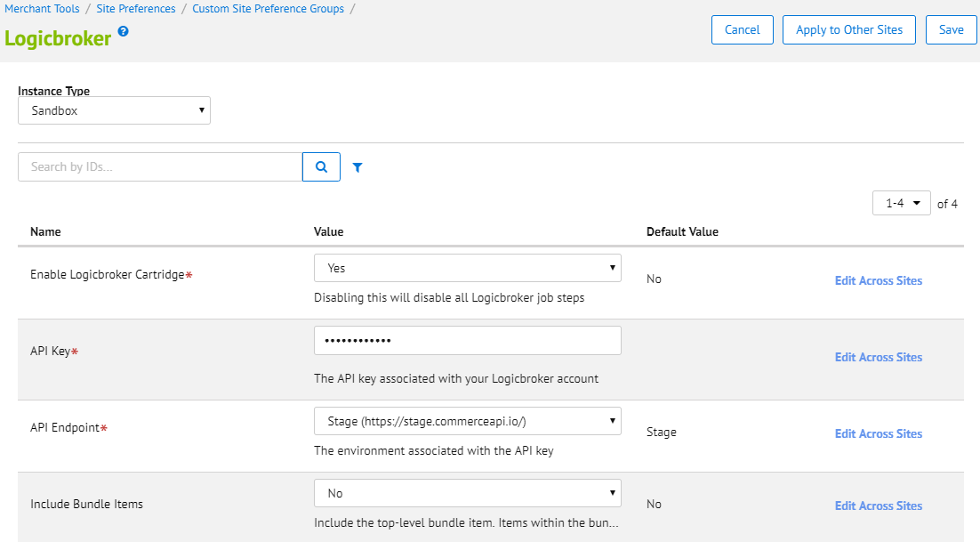Edit Across Sites for Include Bundle Items
Image resolution: width=980 pixels, height=542 pixels.
pos(878,506)
